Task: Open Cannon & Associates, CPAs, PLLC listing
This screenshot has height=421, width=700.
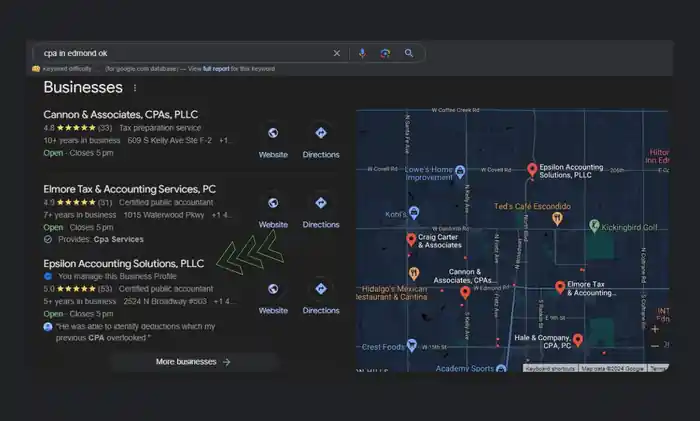Action: [121, 115]
